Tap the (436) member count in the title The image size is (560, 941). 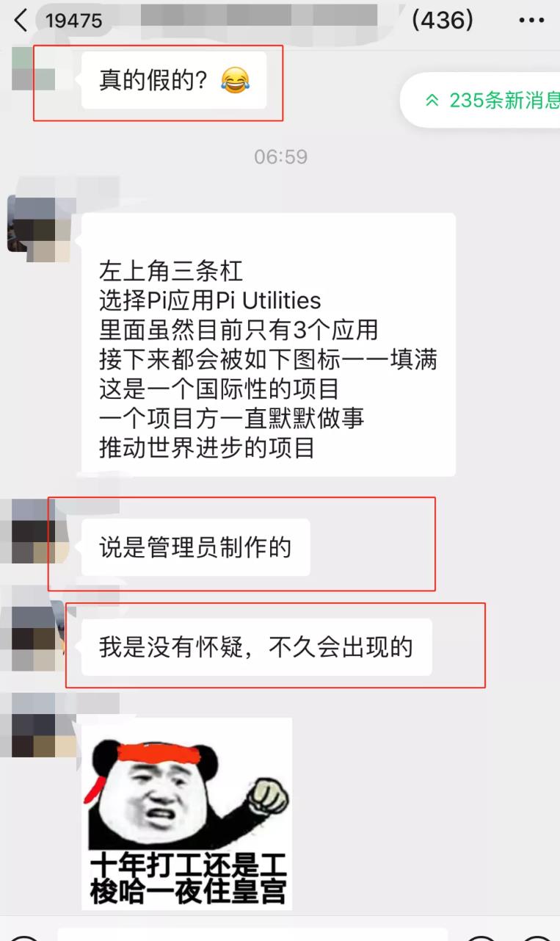(443, 20)
